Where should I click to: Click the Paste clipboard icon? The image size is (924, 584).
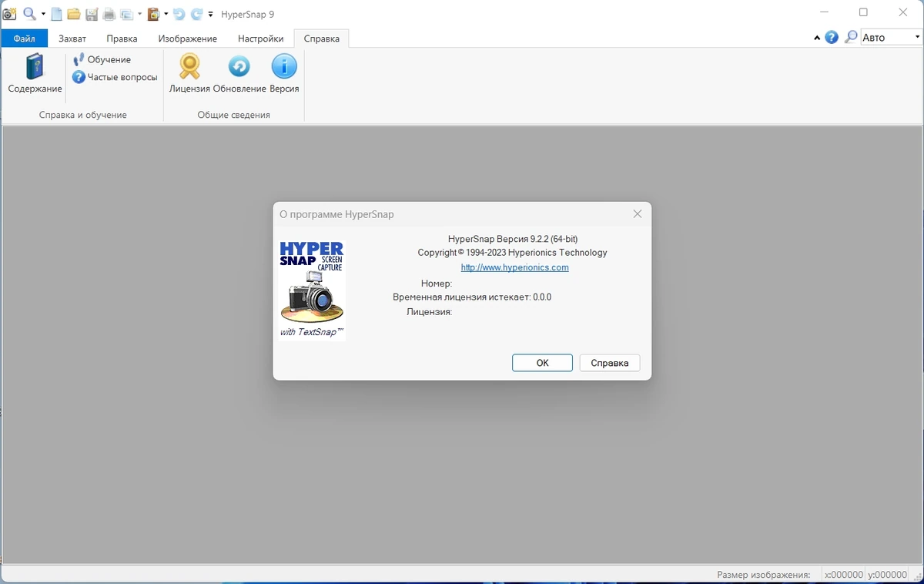153,14
